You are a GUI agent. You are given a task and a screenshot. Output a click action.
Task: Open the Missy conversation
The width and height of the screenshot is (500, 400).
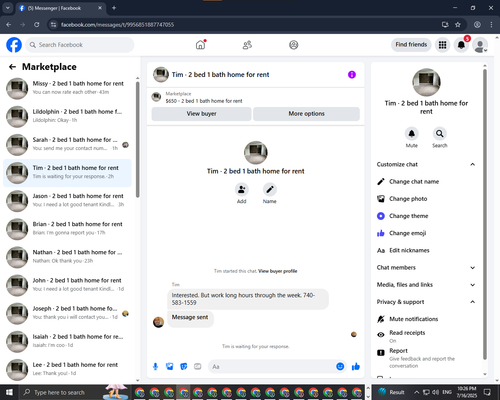(67, 89)
